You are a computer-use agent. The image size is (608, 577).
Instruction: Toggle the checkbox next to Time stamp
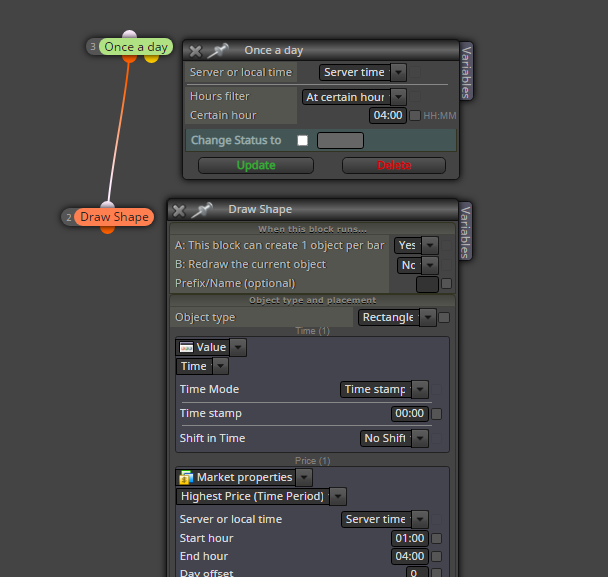436,414
